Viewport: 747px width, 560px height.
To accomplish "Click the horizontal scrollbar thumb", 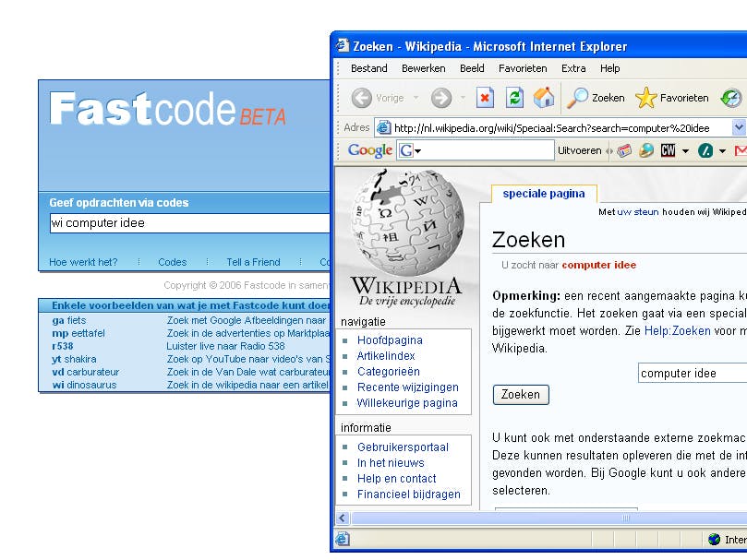I will pos(548,518).
